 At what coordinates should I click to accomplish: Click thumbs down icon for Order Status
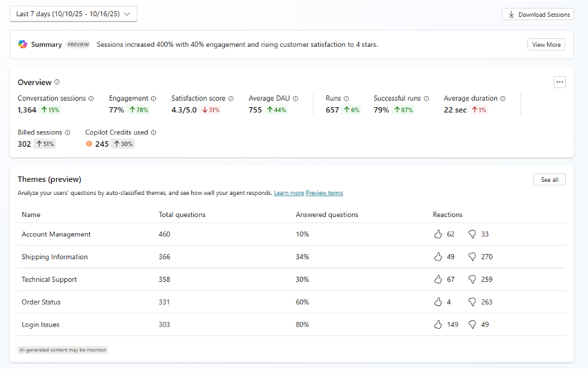(x=472, y=302)
